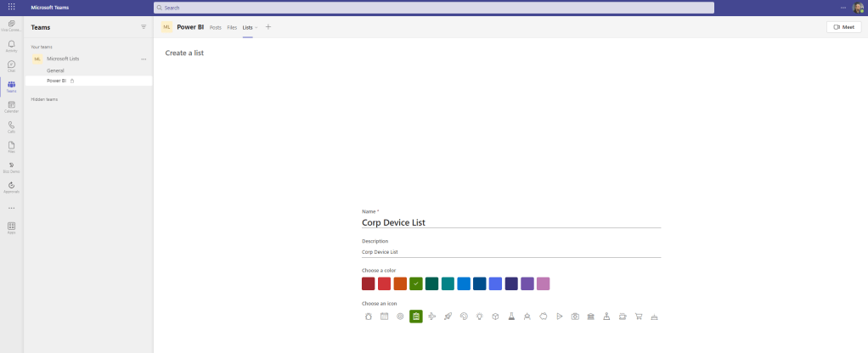
Task: Click the list Name input field
Action: point(510,222)
